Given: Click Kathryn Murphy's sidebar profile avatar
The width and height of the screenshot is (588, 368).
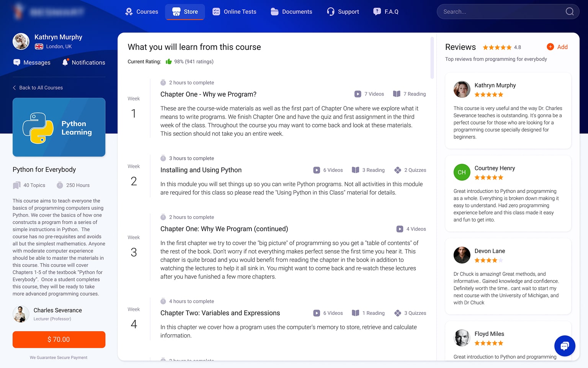Looking at the screenshot, I should [x=21, y=41].
